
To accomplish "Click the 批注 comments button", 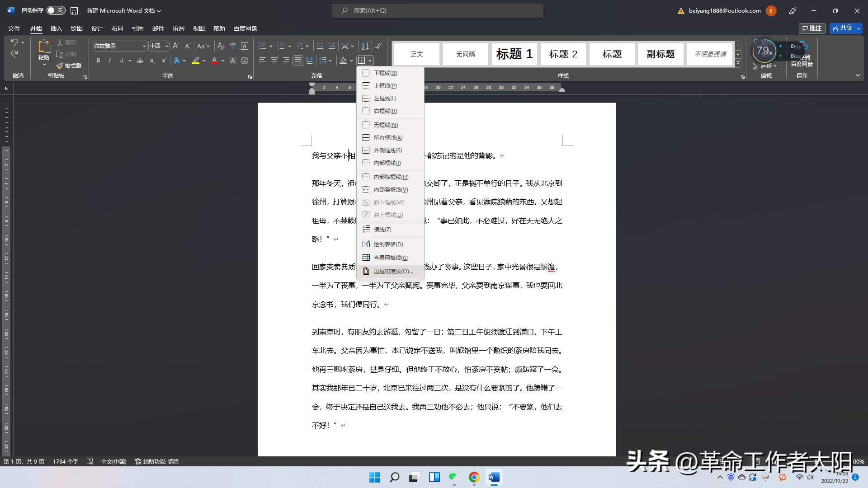I will pyautogui.click(x=812, y=28).
